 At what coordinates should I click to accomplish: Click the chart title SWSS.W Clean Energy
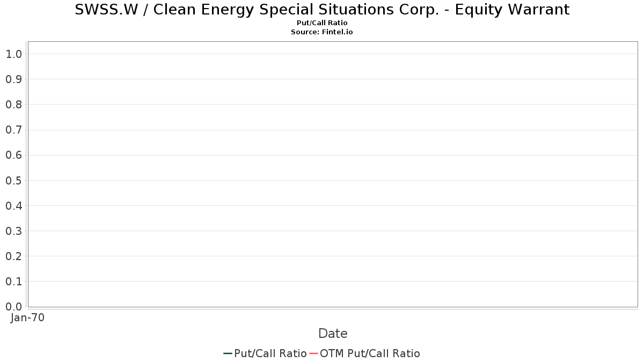[x=322, y=10]
